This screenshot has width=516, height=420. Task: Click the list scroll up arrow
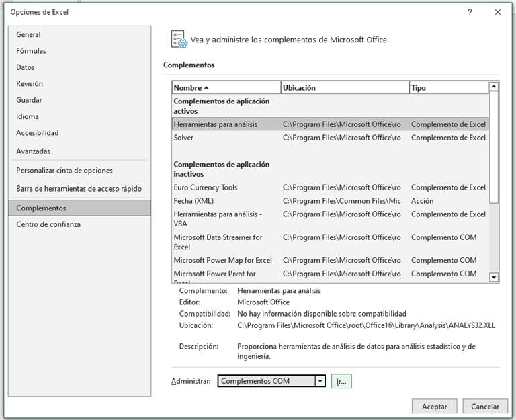click(x=494, y=87)
